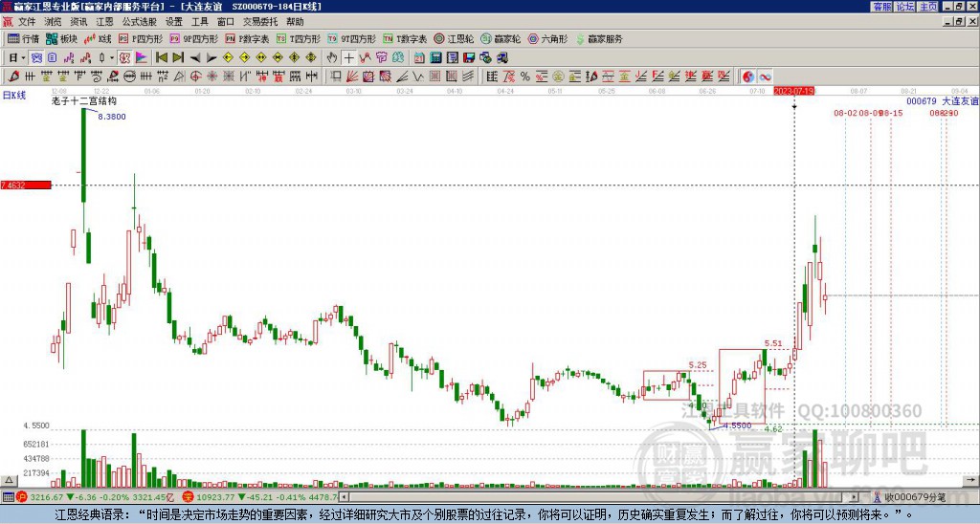
Task: Click the 主页 homepage button
Action: pos(928,7)
